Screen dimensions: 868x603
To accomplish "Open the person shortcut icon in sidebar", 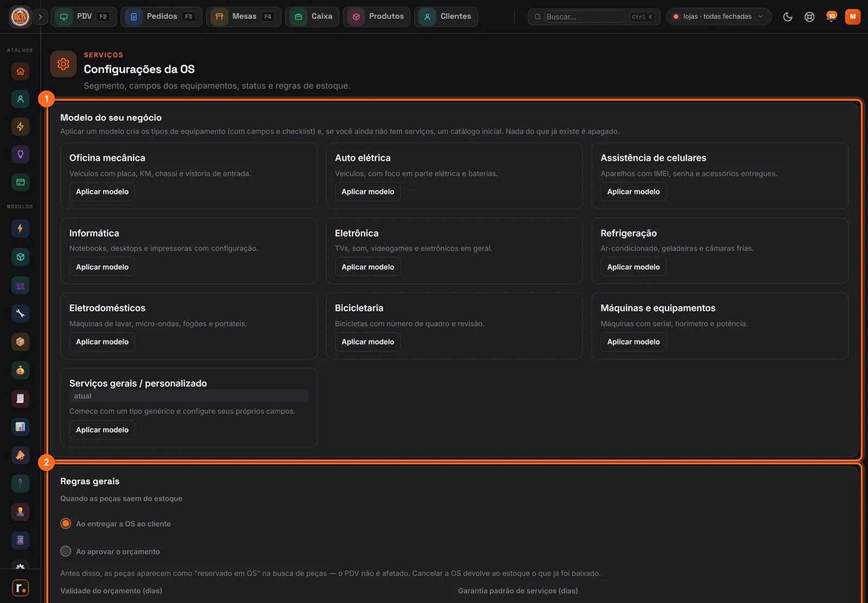I will click(x=20, y=99).
